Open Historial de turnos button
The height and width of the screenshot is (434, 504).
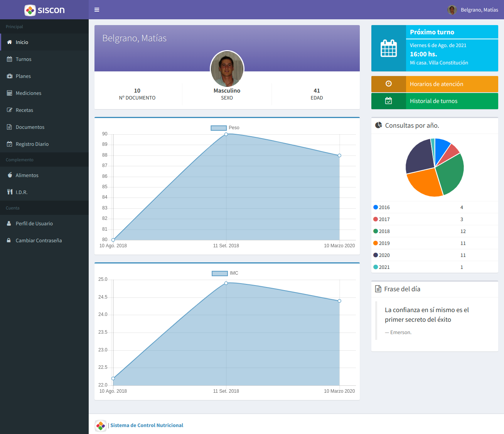tap(435, 101)
